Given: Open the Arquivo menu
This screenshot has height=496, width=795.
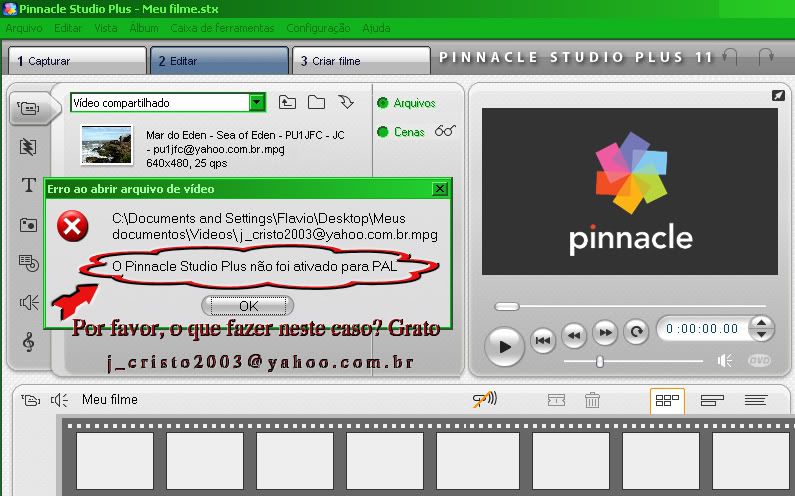Looking at the screenshot, I should point(24,28).
